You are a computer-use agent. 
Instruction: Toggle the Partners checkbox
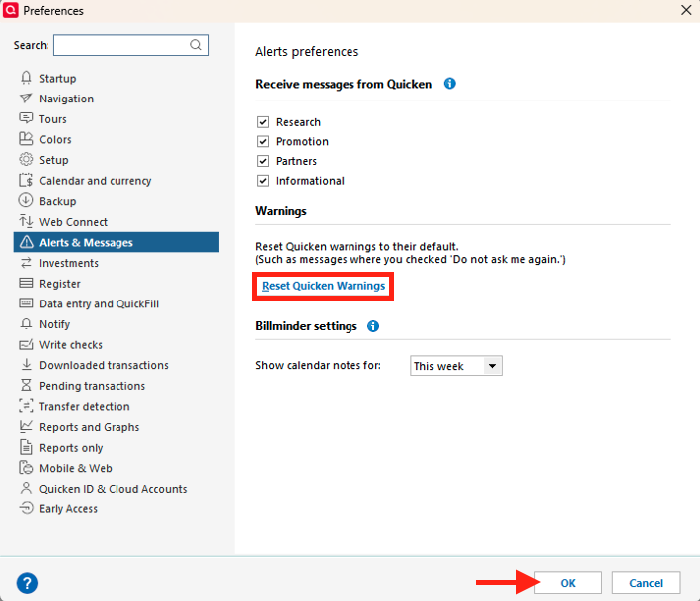pos(263,161)
